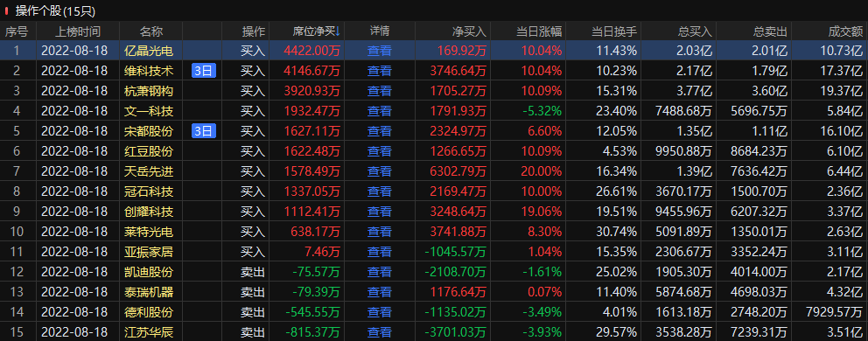This screenshot has height=341, width=868.
Task: Click the 卖出 label for 凯迪股份
Action: 253,272
